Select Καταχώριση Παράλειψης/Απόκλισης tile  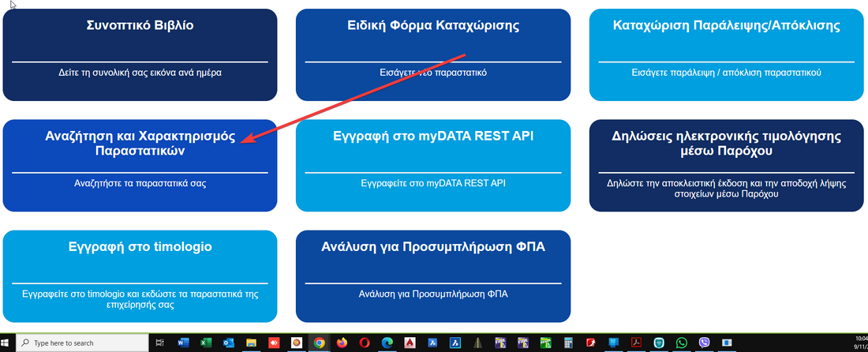(x=726, y=54)
